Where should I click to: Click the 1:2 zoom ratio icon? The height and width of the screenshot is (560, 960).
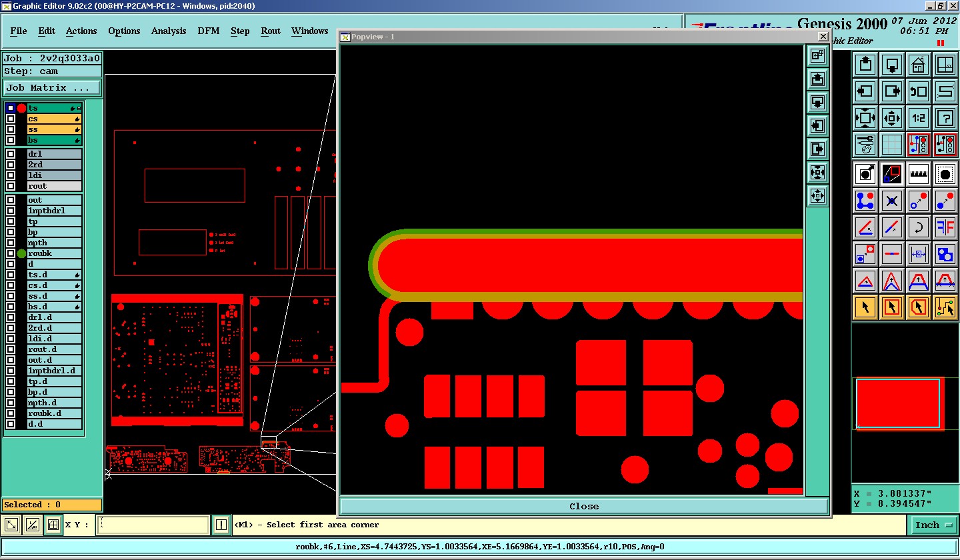pyautogui.click(x=919, y=118)
